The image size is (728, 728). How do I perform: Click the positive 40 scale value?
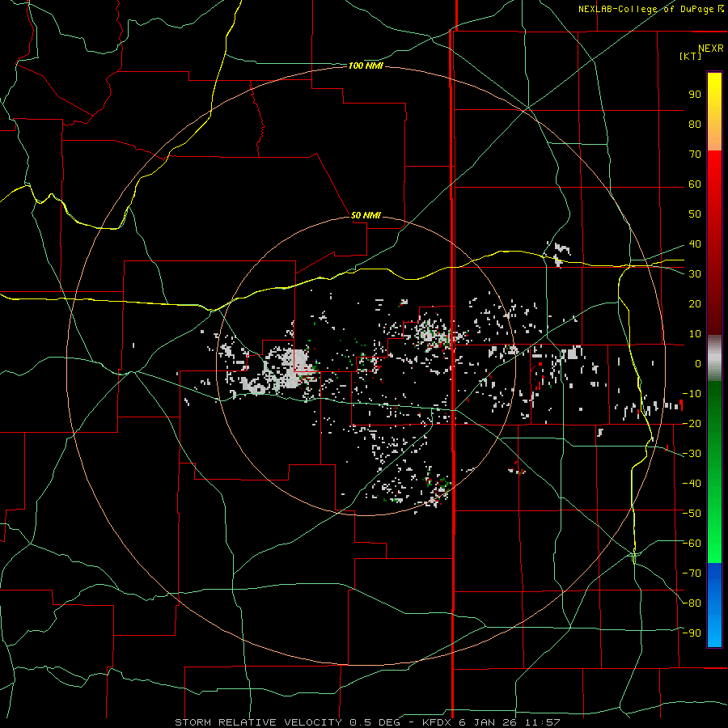pyautogui.click(x=695, y=244)
